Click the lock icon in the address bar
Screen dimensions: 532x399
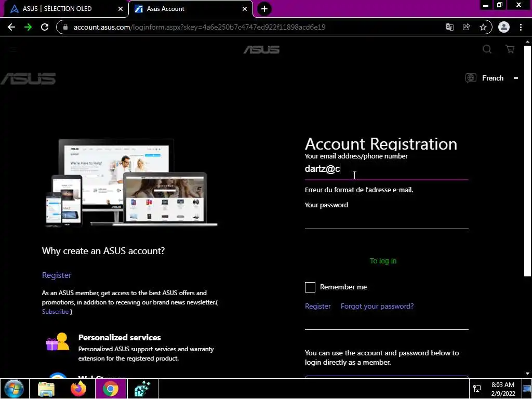[66, 27]
